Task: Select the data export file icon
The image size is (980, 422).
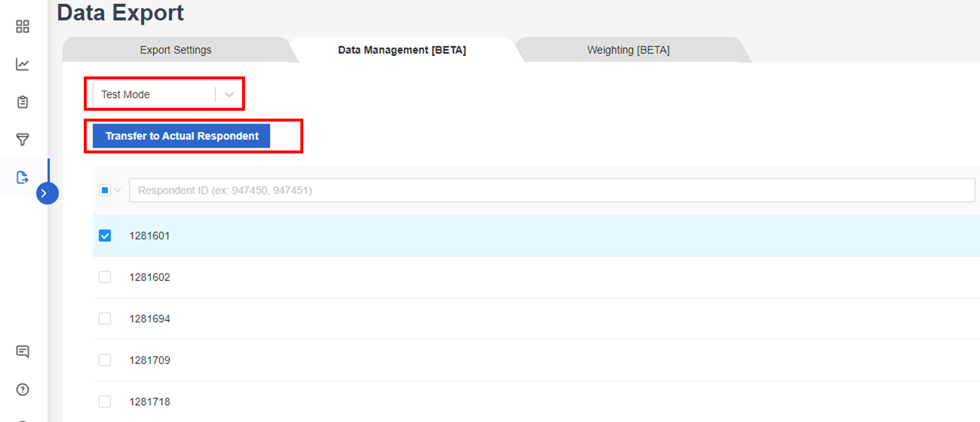Action: click(23, 177)
